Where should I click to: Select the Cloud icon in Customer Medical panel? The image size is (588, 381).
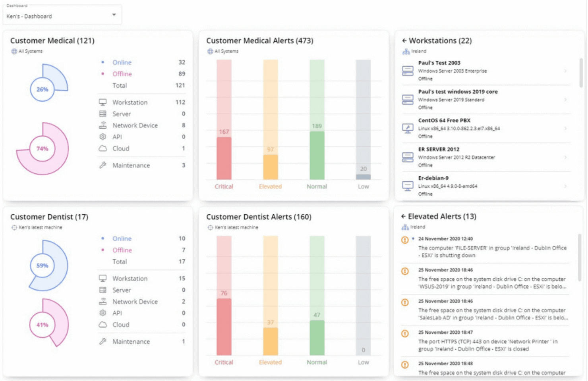click(103, 148)
